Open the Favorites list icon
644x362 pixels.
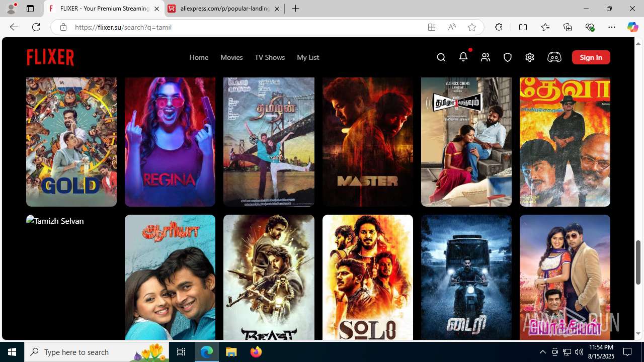[545, 27]
